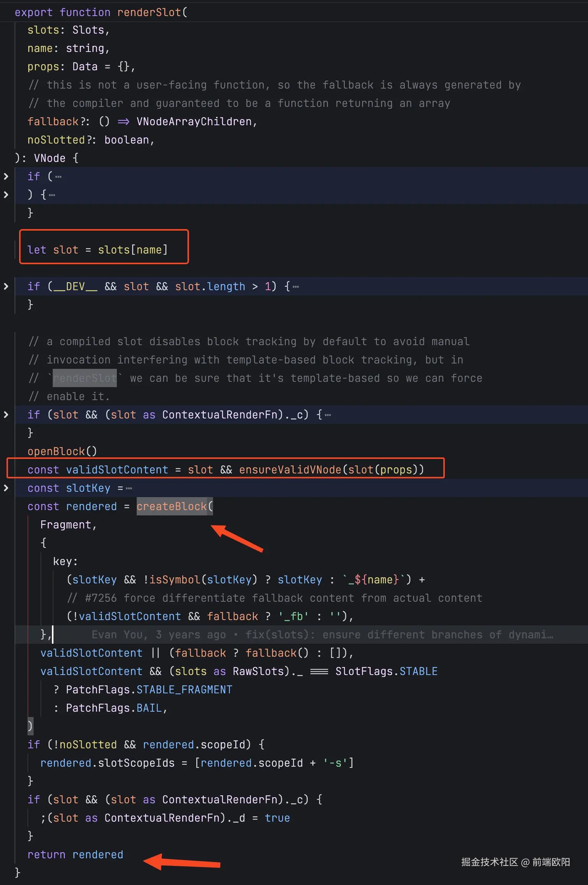The height and width of the screenshot is (885, 588).
Task: Click "SlotFlags.STABLE" text
Action: 386,671
